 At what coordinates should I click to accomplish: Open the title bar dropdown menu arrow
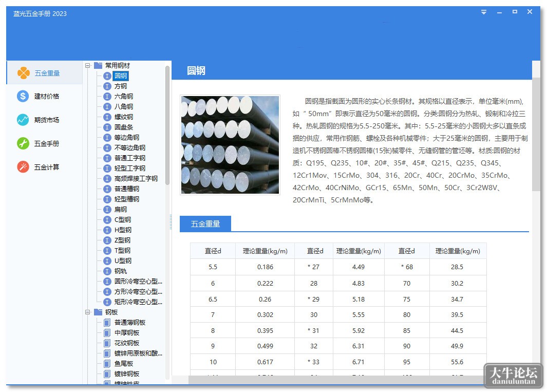[484, 12]
